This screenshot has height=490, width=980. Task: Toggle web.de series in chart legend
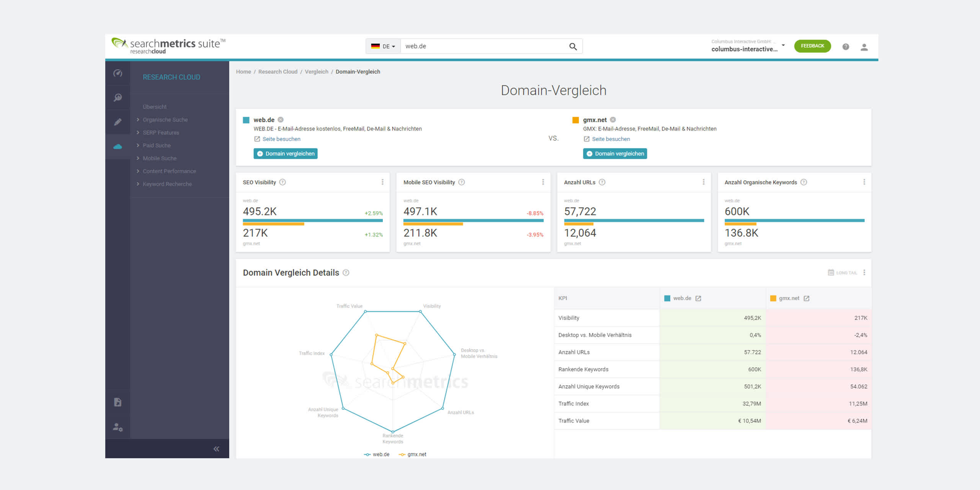tap(377, 454)
